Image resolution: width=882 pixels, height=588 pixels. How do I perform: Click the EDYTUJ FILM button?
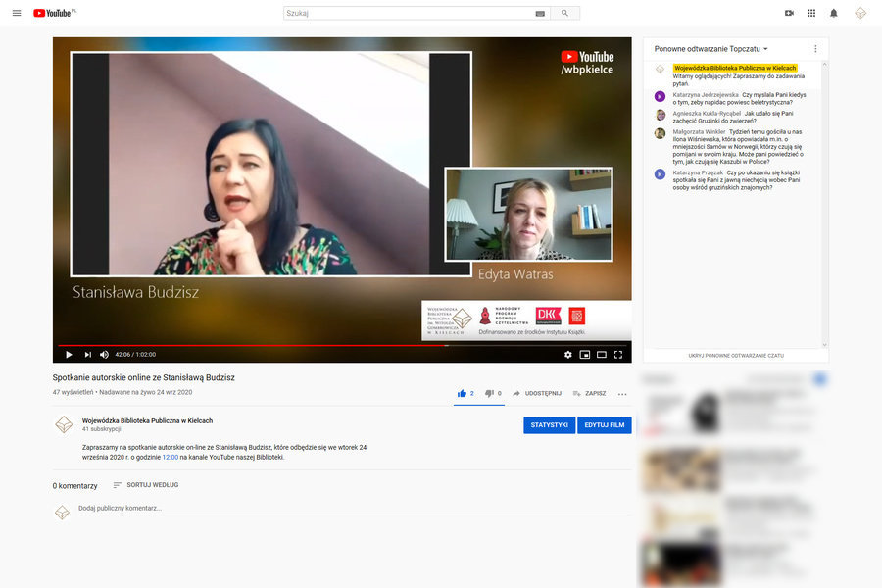point(605,425)
